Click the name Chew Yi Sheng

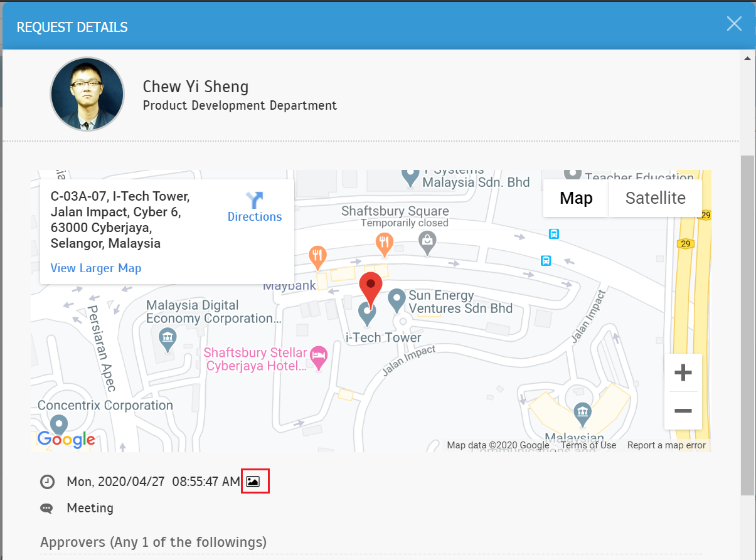click(x=196, y=87)
